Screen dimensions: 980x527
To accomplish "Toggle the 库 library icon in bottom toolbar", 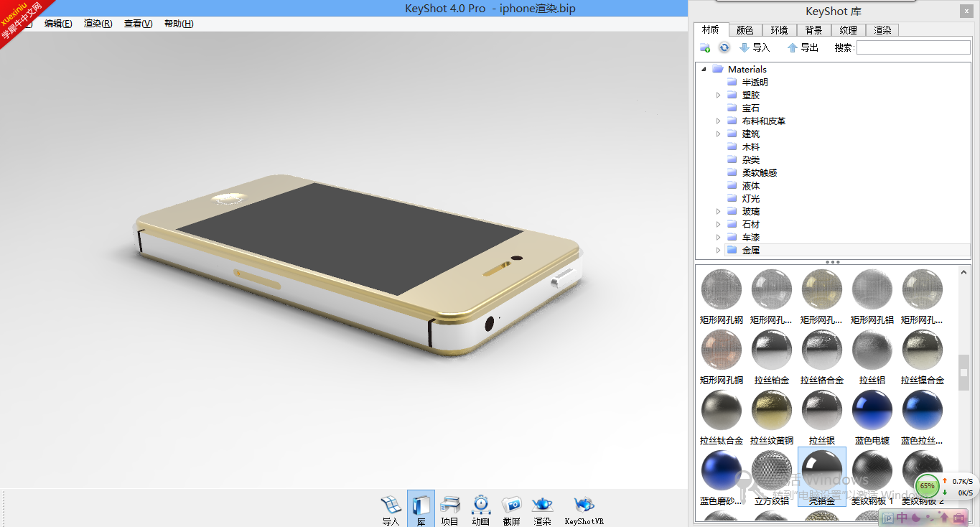I will click(x=421, y=509).
